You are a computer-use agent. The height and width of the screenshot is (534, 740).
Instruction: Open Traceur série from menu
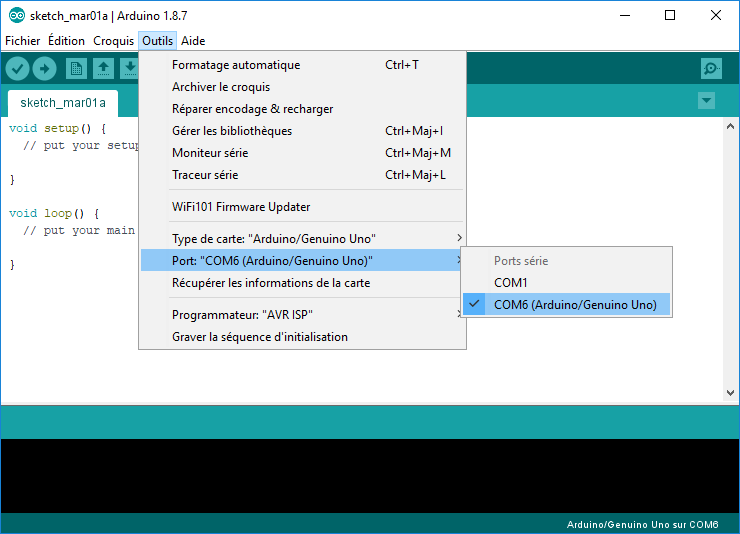303,175
